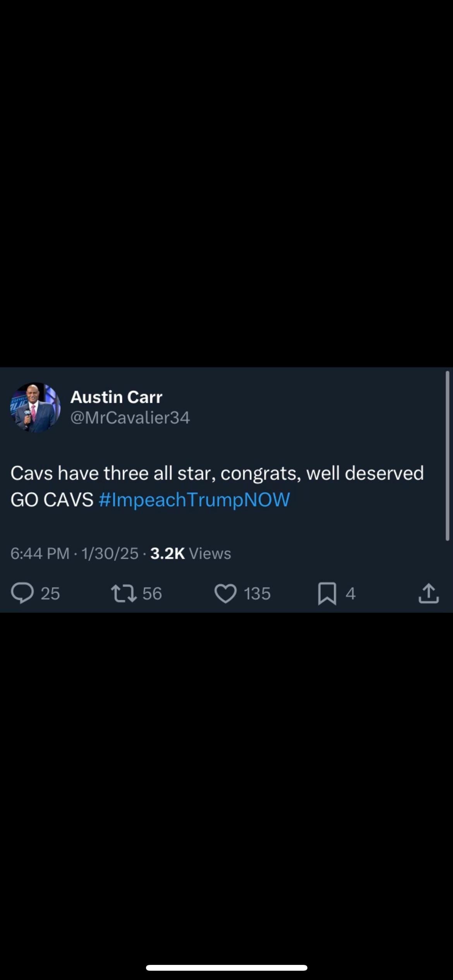This screenshot has height=980, width=453.
Task: Click the bookmark count 4
Action: point(350,593)
